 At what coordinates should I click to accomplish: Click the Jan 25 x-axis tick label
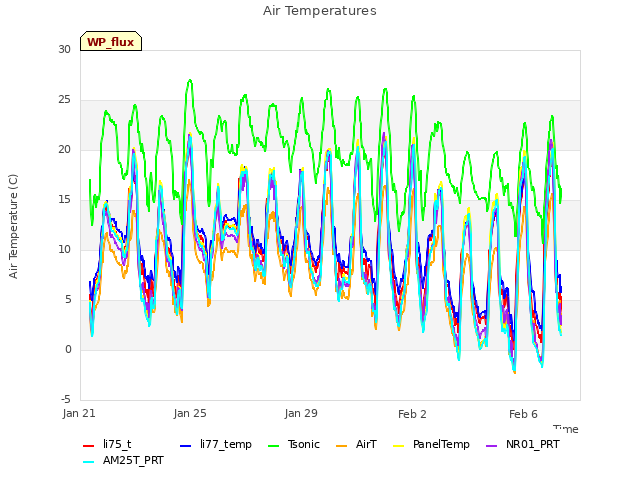190,413
